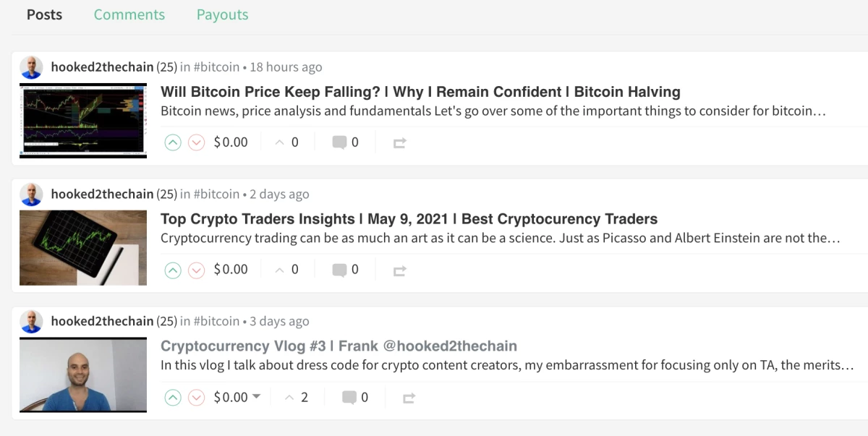Reblog the Top Crypto Traders Insights post
868x436 pixels.
click(x=399, y=270)
